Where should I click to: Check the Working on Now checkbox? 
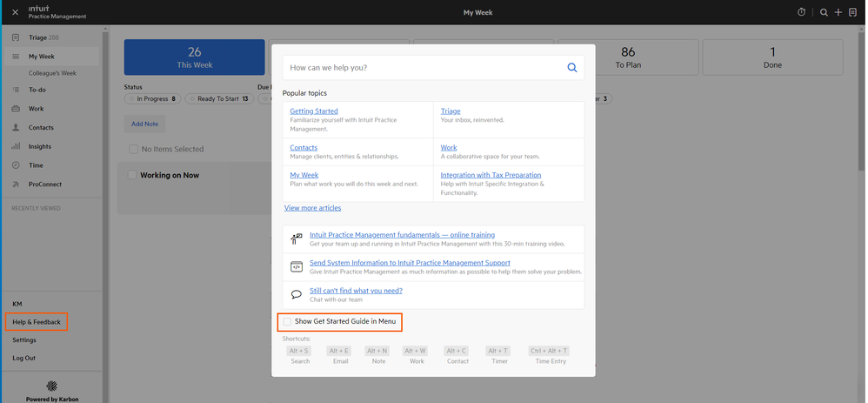tap(132, 175)
